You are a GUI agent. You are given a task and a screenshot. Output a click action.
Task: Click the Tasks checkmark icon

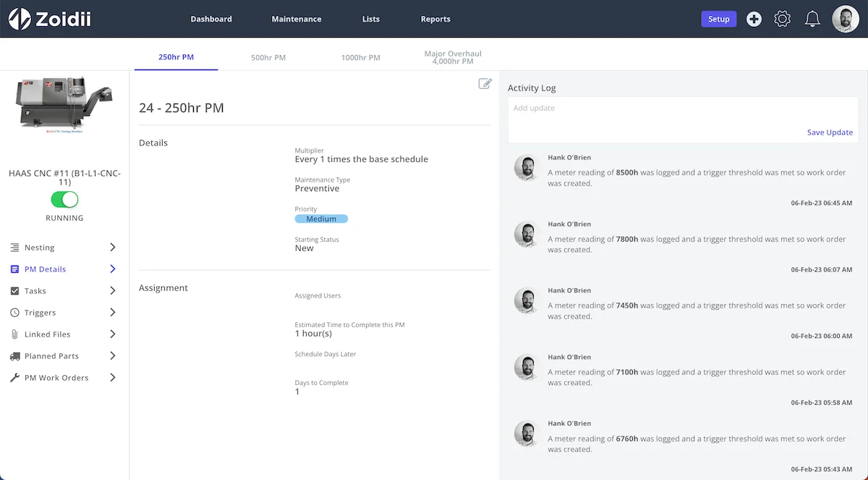pos(14,291)
